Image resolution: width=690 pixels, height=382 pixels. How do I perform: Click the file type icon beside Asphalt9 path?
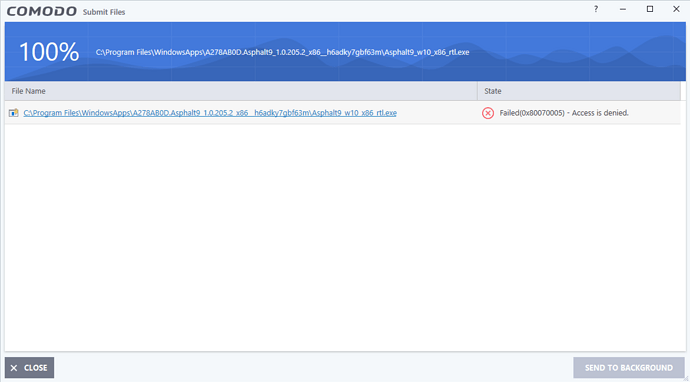pos(14,113)
